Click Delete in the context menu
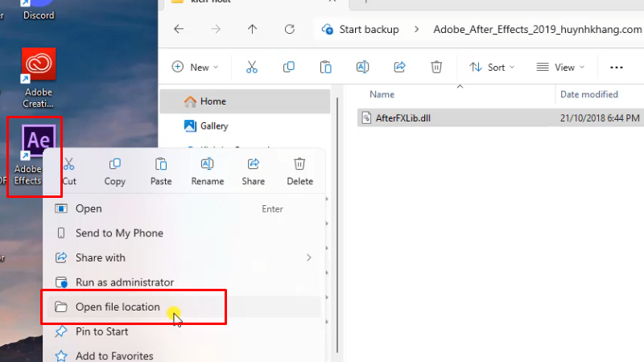Viewport: 644px width, 362px height. 299,171
